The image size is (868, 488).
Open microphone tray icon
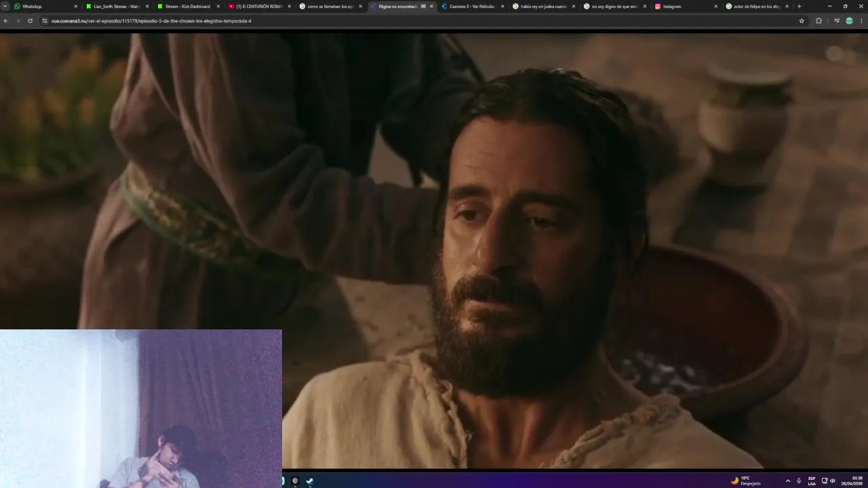click(x=799, y=481)
